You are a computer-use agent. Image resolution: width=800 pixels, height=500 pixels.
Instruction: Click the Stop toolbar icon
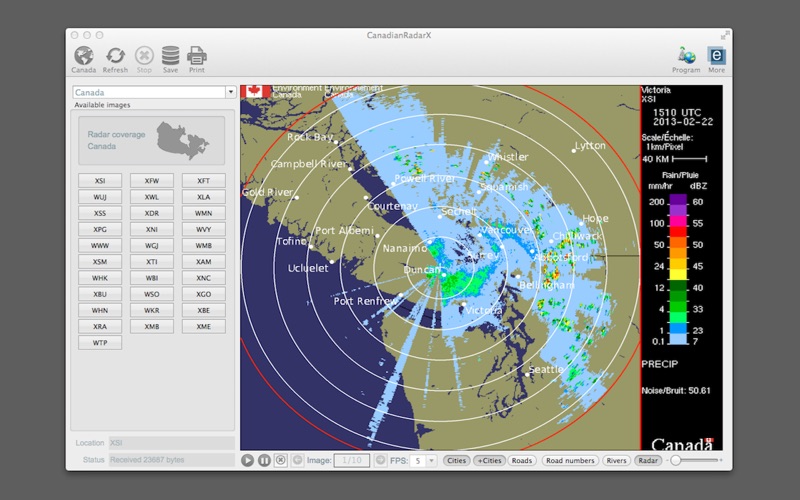pos(144,56)
